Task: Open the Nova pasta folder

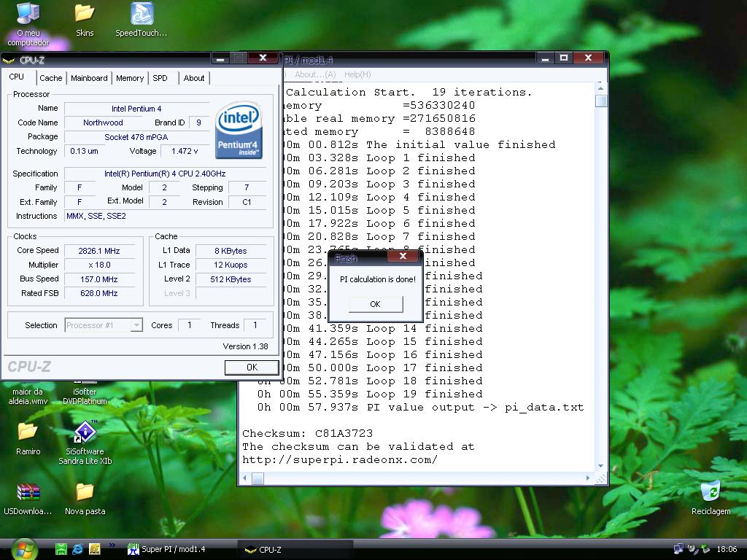Action: [x=85, y=499]
